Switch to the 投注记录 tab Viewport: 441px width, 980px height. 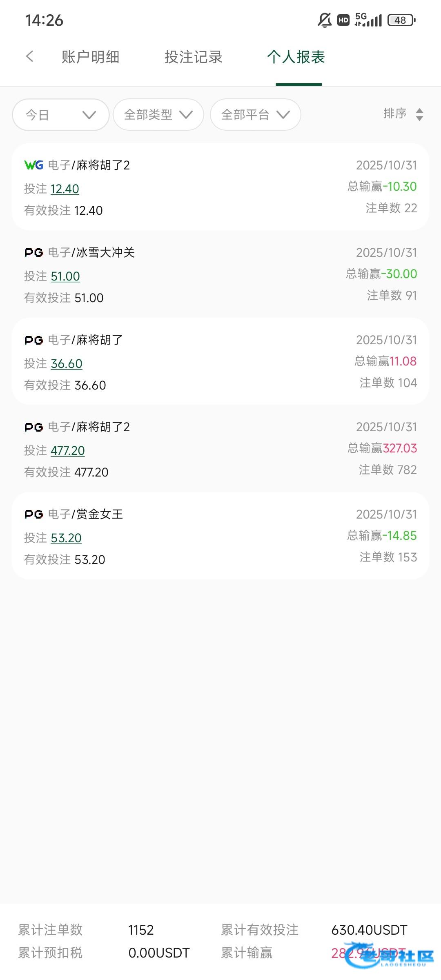click(x=194, y=57)
